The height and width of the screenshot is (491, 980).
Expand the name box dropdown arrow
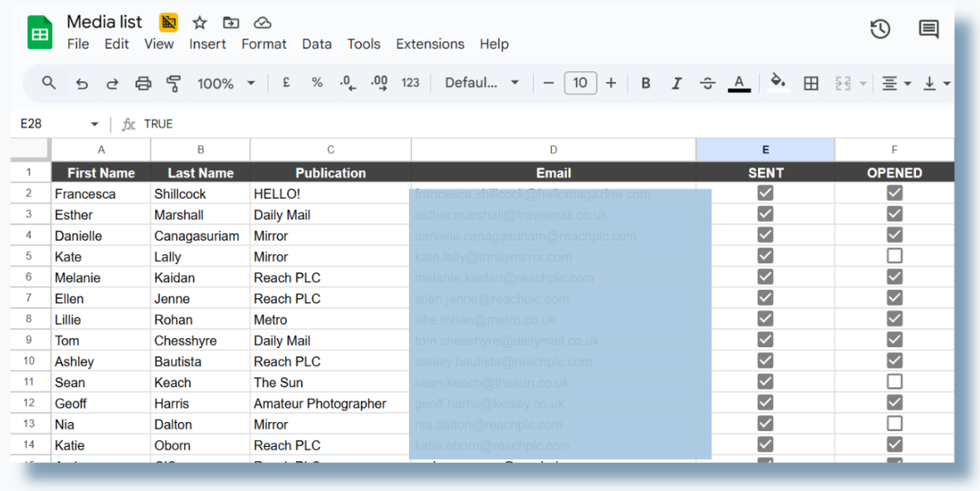click(95, 125)
